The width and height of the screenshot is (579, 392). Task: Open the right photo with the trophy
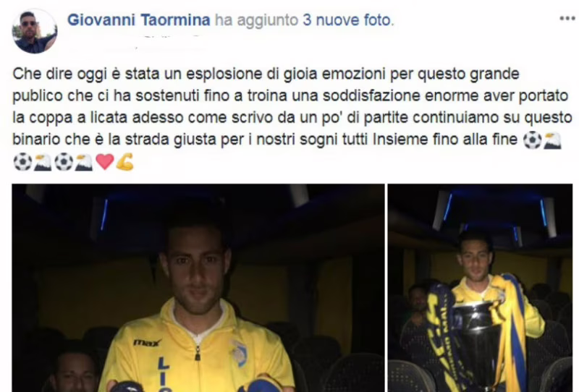tap(480, 288)
